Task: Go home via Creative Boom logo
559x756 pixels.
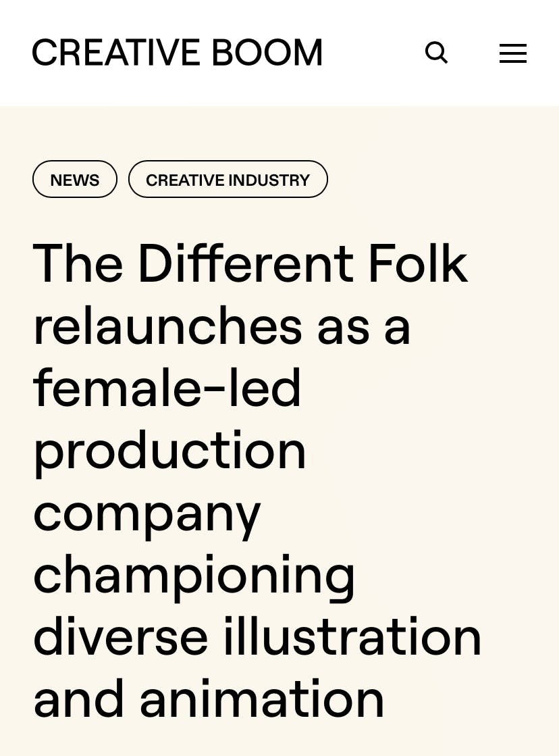Action: point(177,53)
